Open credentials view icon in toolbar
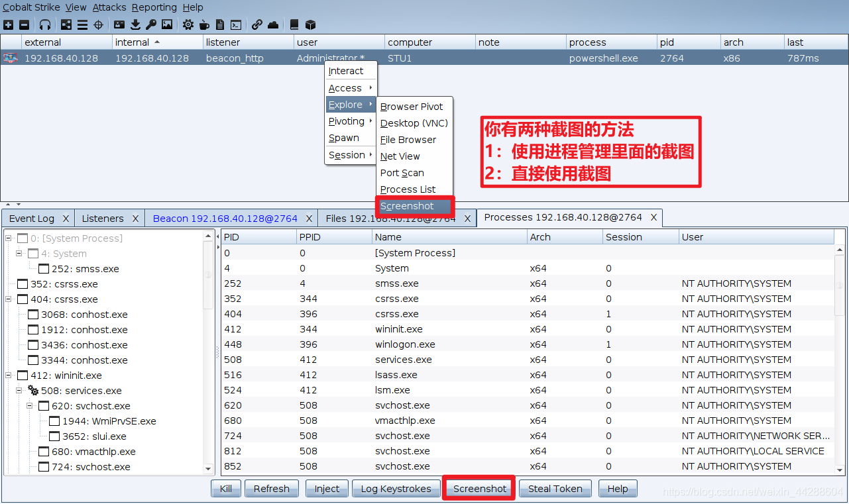 [119, 25]
